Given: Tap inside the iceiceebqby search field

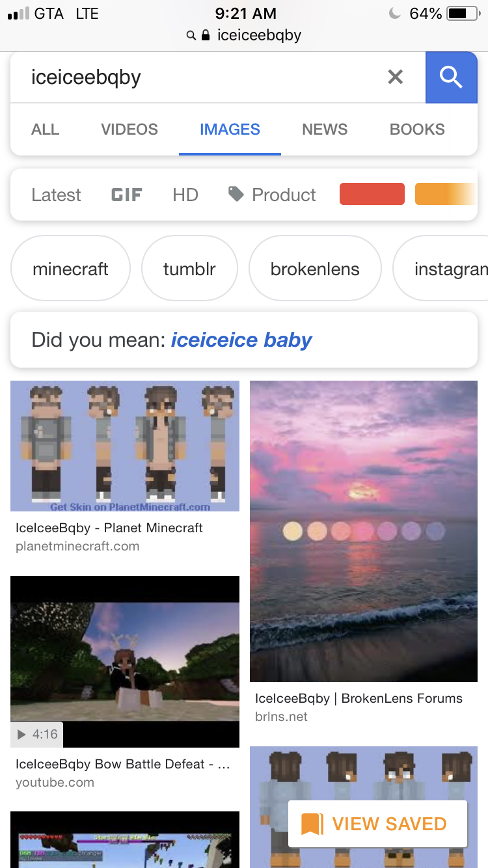Looking at the screenshot, I should point(202,77).
